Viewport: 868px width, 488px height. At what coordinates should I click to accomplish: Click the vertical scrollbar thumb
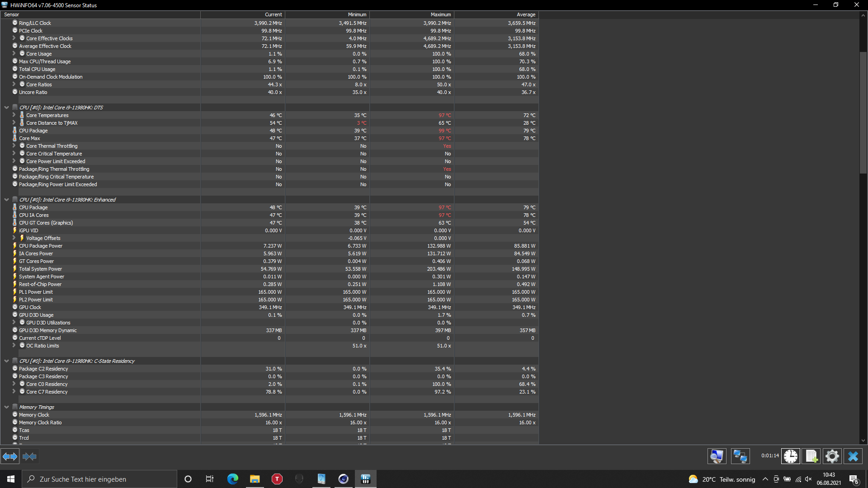(863, 113)
